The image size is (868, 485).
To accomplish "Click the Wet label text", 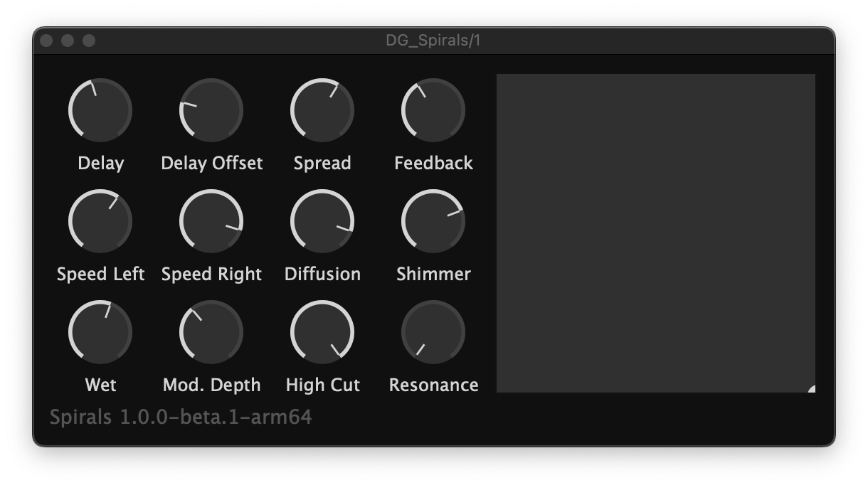I will click(100, 385).
